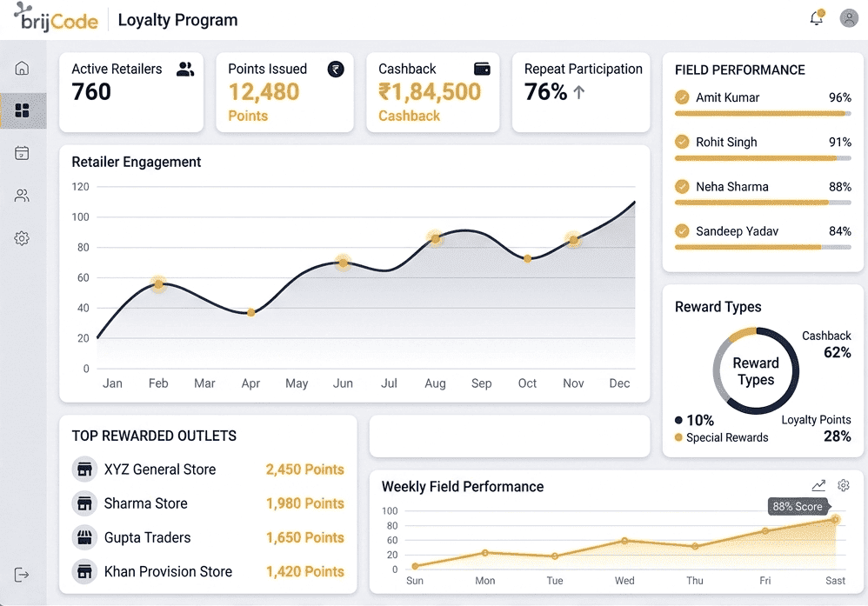Click the Mon point on weekly chart

pos(485,552)
